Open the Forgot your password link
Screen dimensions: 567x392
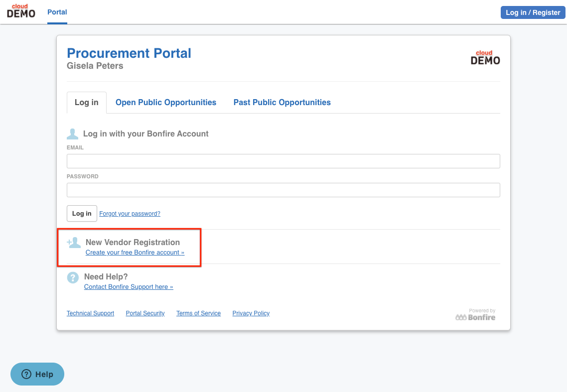coord(130,214)
